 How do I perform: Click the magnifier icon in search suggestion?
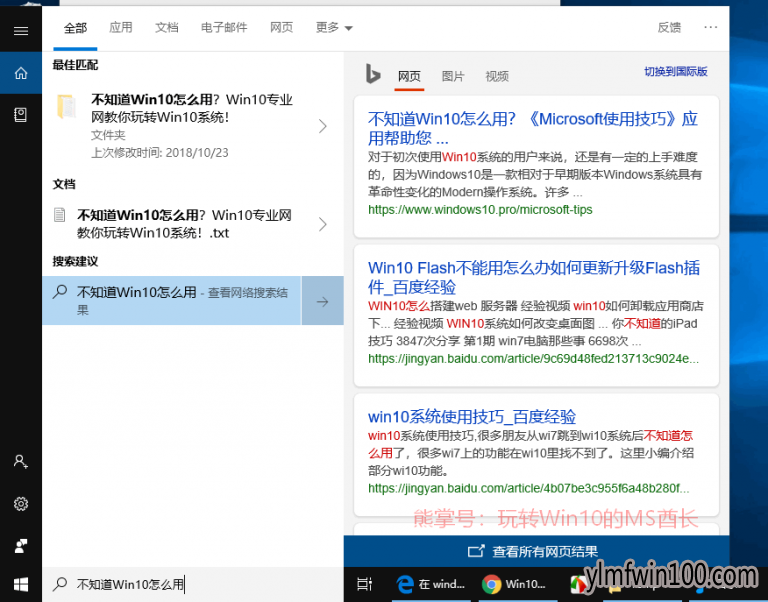tap(60, 292)
